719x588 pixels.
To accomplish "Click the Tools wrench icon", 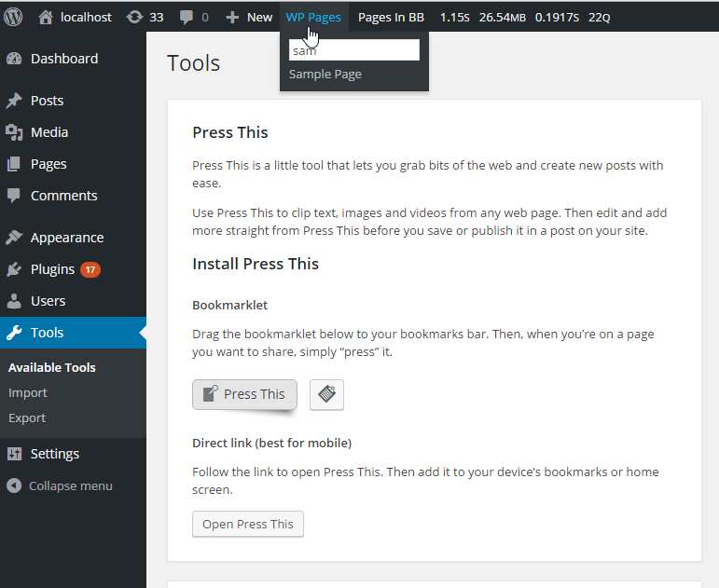I will (14, 333).
